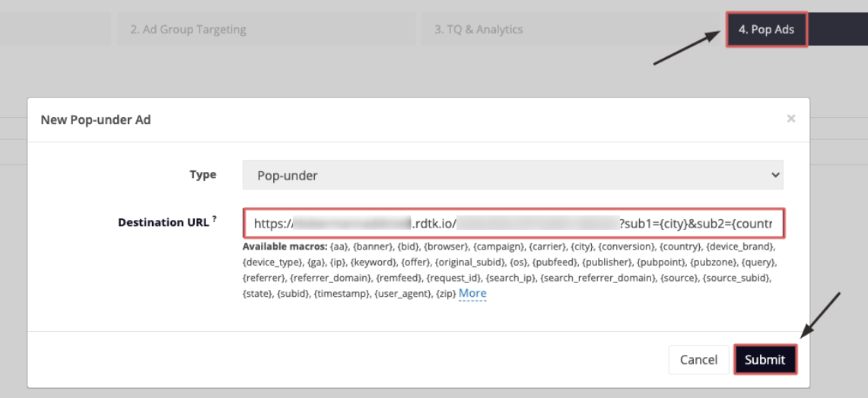Viewport: 868px width, 398px height.
Task: Click the {device_brand} macro in the list
Action: click(x=740, y=247)
